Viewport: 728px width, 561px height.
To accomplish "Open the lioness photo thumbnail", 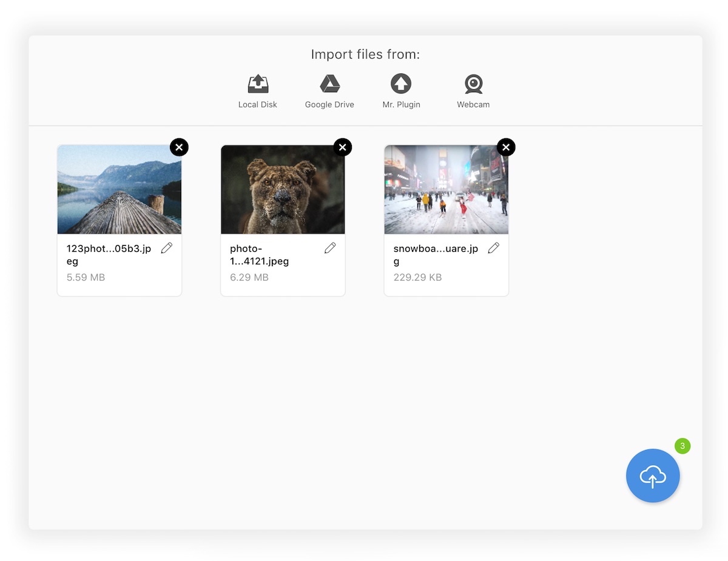I will point(283,189).
